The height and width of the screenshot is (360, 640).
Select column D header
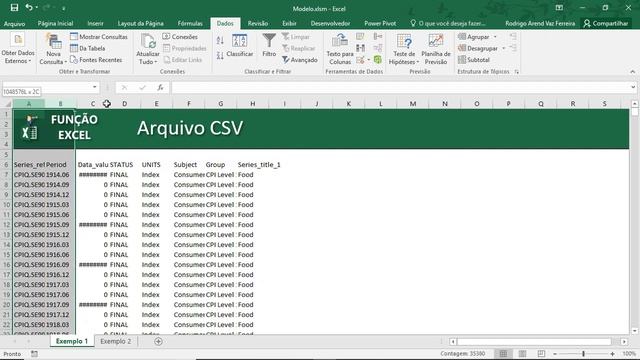click(x=124, y=104)
